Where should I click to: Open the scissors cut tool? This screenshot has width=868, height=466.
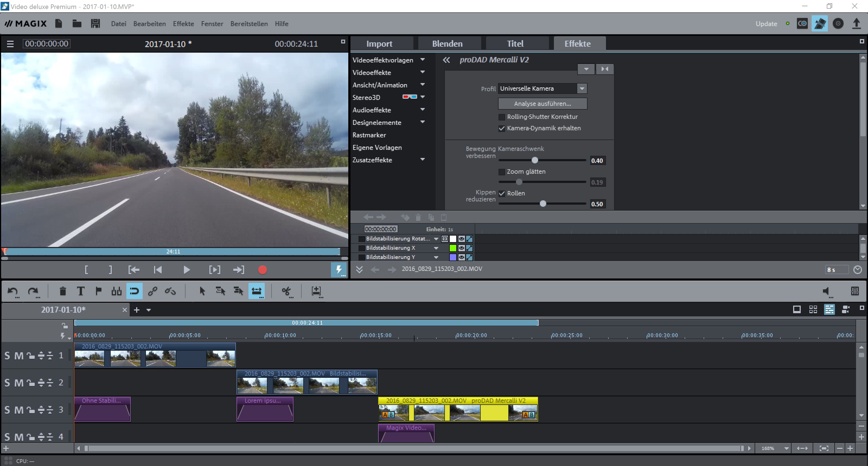tap(287, 291)
